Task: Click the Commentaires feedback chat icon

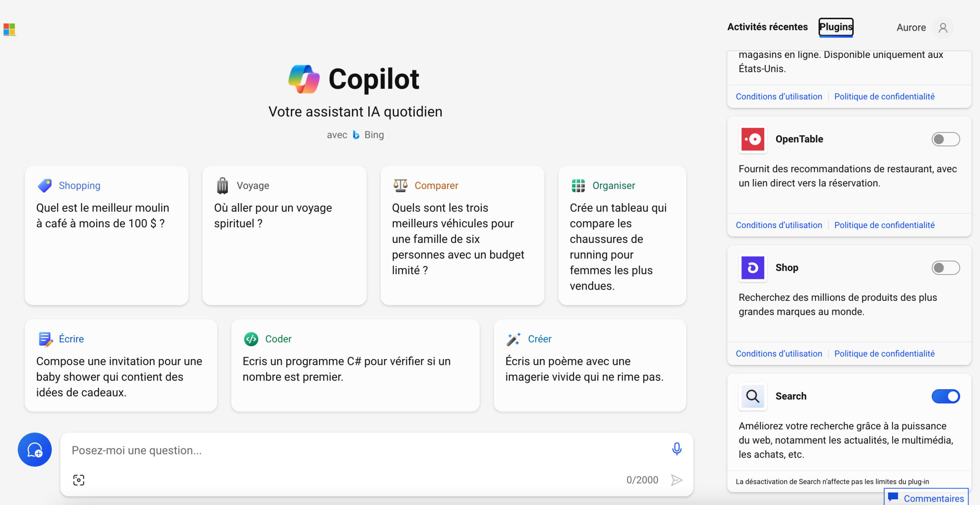Action: (893, 497)
